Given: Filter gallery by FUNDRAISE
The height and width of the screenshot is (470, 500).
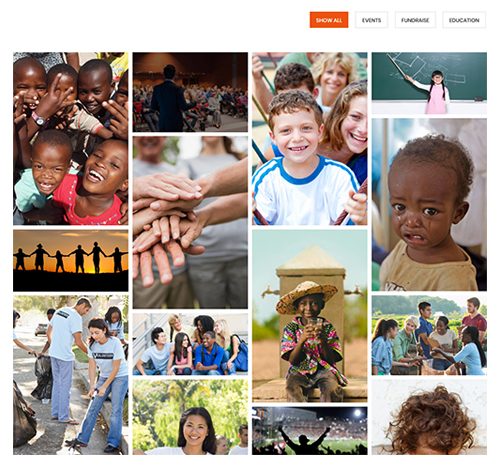Looking at the screenshot, I should pyautogui.click(x=415, y=20).
